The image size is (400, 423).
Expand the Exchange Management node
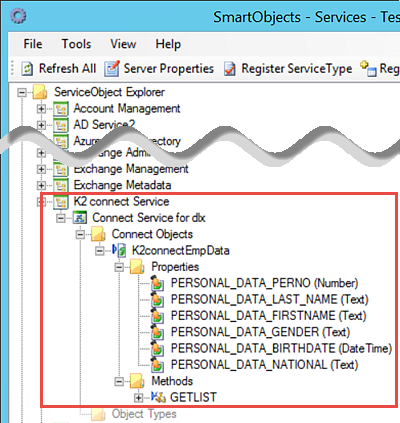click(x=41, y=169)
